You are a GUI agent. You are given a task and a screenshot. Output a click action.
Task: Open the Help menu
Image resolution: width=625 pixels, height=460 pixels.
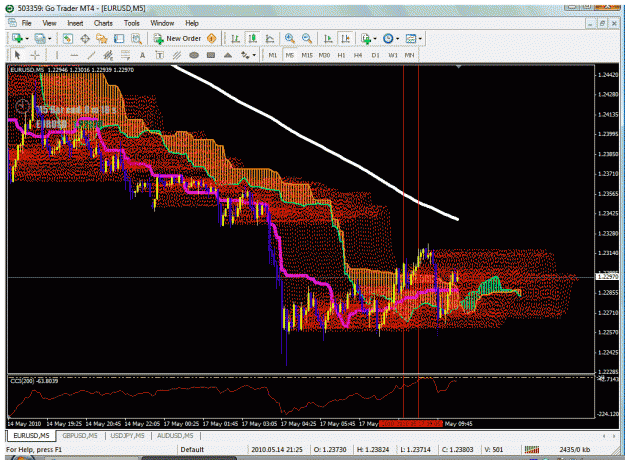point(192,23)
